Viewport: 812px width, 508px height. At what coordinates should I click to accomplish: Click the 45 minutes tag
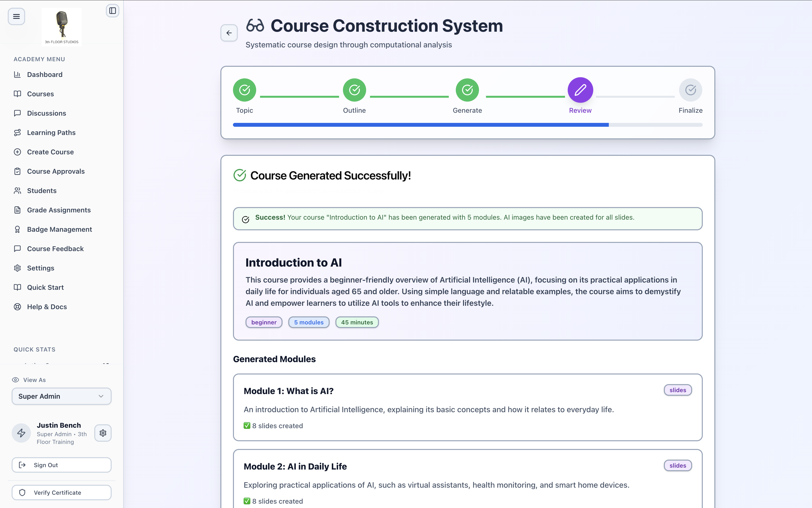(357, 322)
